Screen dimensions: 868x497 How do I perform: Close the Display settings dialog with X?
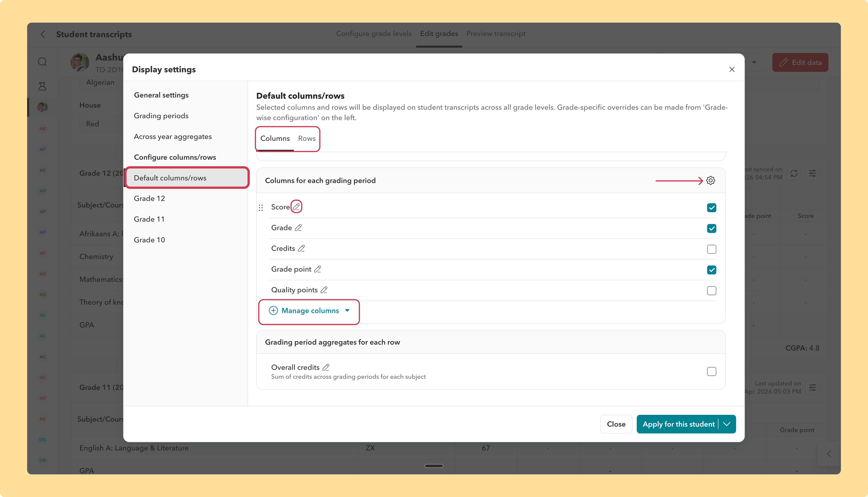tap(732, 69)
